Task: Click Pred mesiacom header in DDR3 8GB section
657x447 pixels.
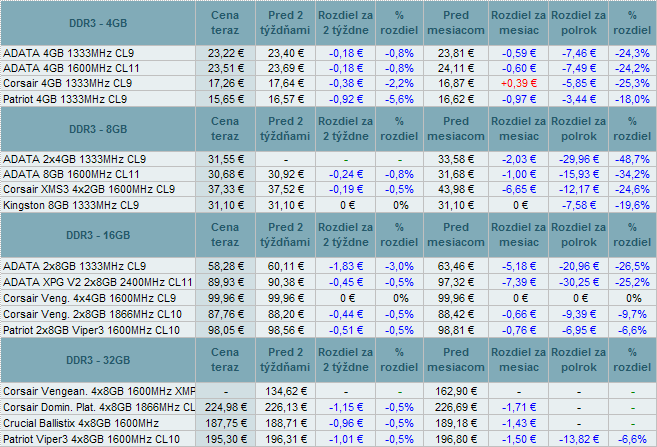Action: point(456,129)
